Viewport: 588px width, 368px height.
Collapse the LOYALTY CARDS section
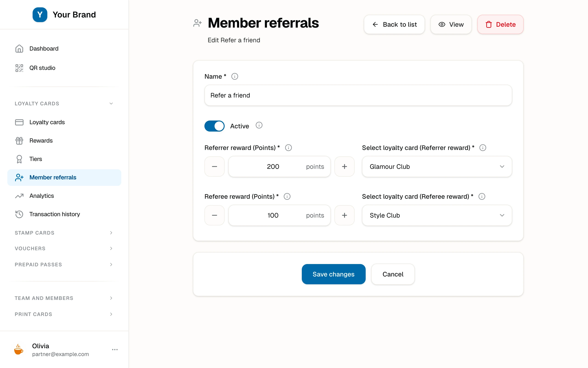point(64,104)
